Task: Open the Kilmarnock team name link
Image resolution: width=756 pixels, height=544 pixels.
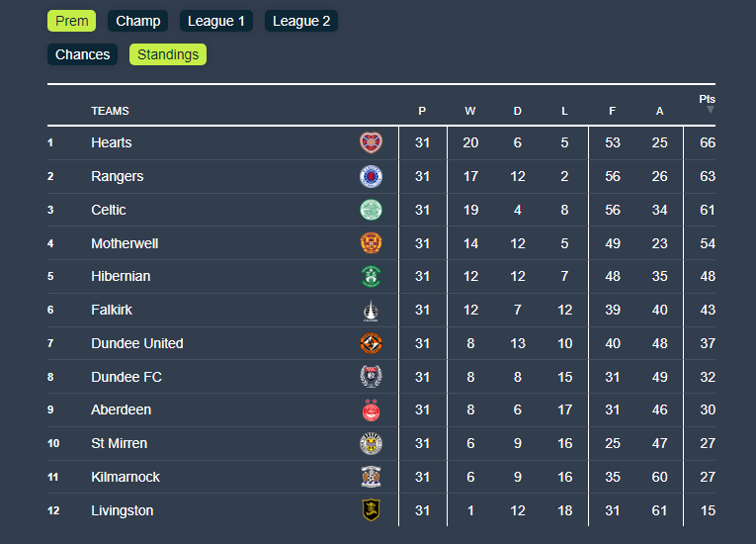Action: coord(126,477)
